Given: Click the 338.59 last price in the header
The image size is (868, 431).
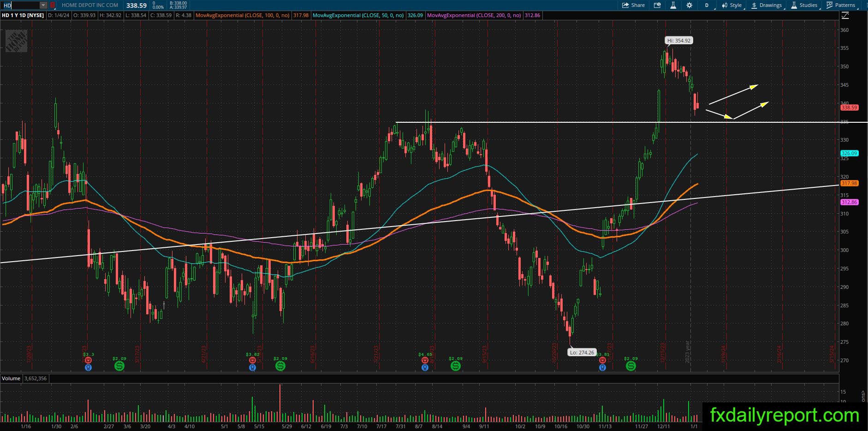Looking at the screenshot, I should [x=137, y=6].
